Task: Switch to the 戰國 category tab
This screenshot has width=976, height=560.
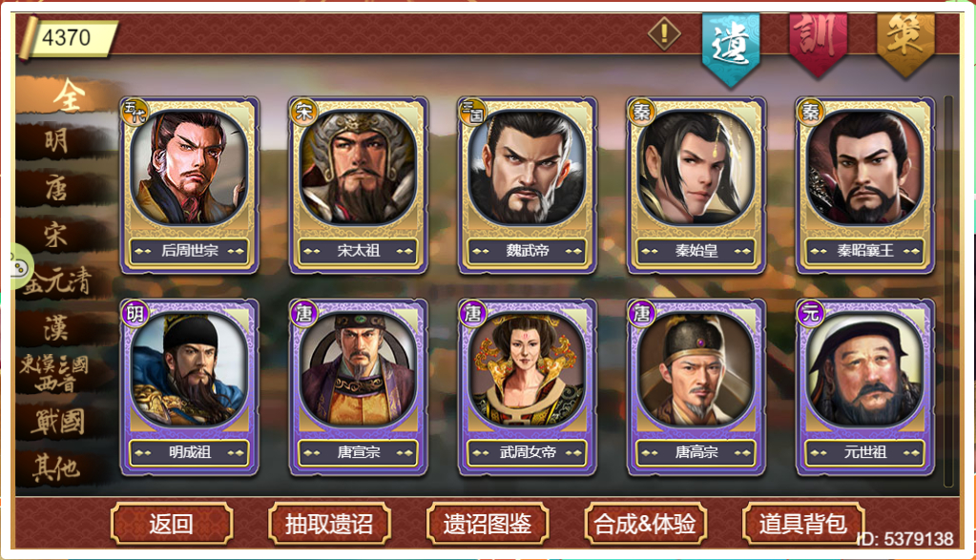Action: pos(58,422)
